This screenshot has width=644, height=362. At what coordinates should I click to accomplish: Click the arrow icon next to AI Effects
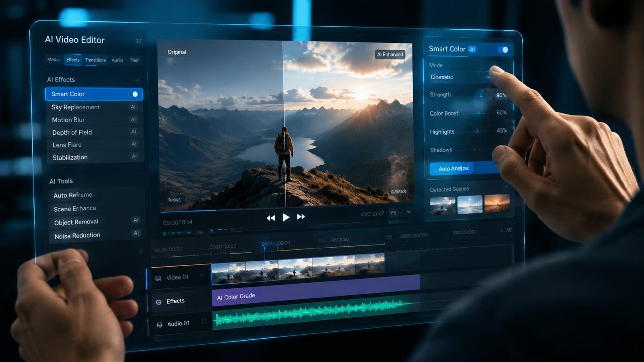tap(137, 80)
